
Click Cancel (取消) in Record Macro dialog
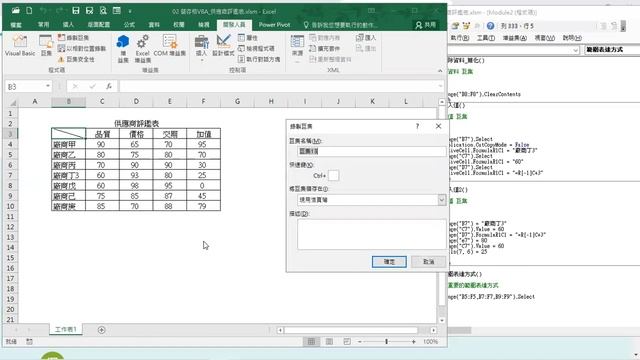pos(429,262)
